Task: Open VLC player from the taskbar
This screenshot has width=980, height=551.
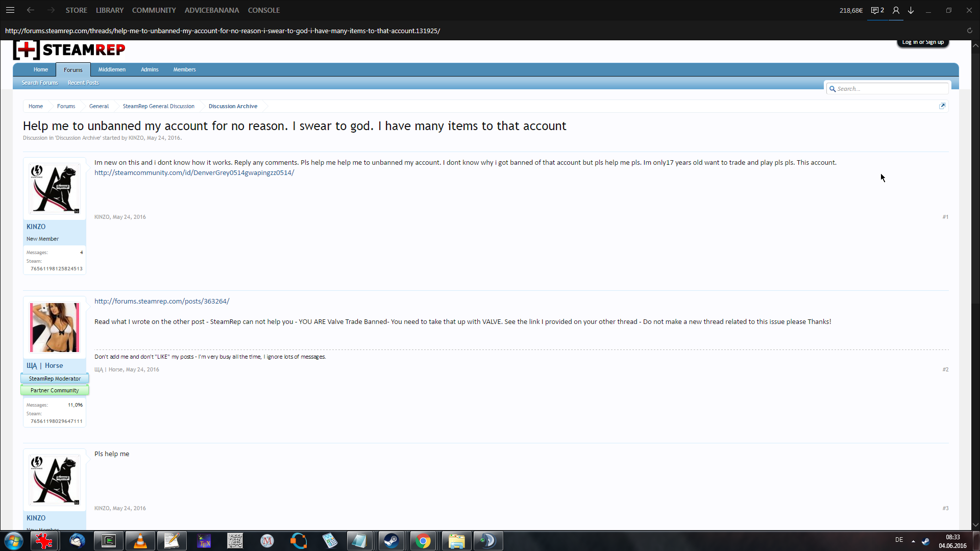Action: (140, 541)
